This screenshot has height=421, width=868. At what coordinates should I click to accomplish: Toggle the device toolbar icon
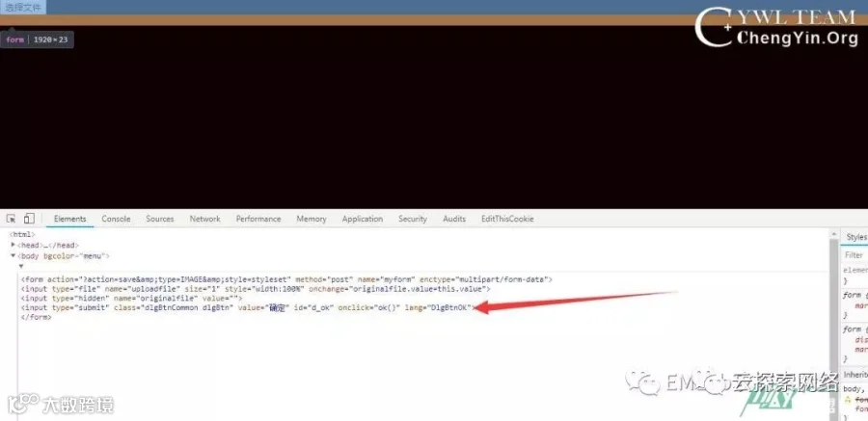(29, 219)
